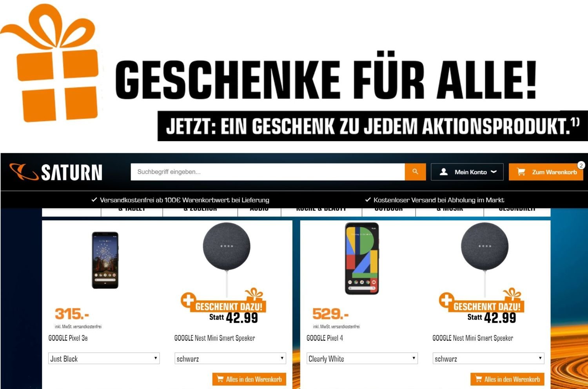Click the orange search magnifier button
The image size is (588, 389).
415,172
